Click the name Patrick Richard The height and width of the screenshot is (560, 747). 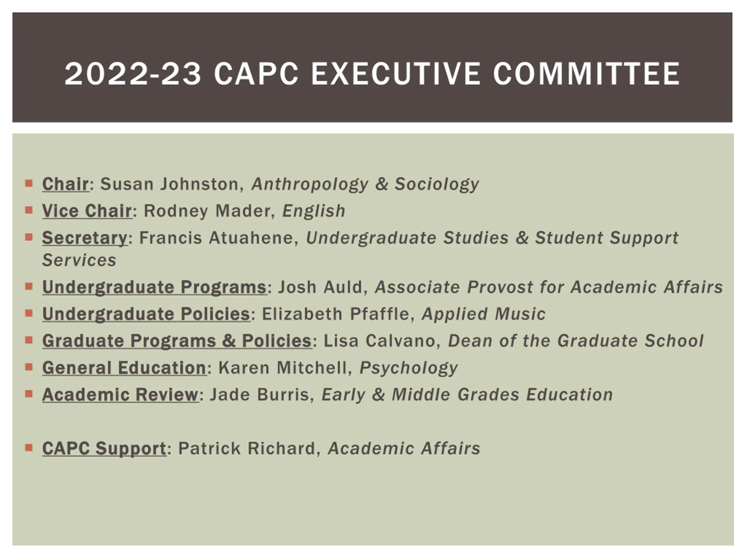pos(247,449)
